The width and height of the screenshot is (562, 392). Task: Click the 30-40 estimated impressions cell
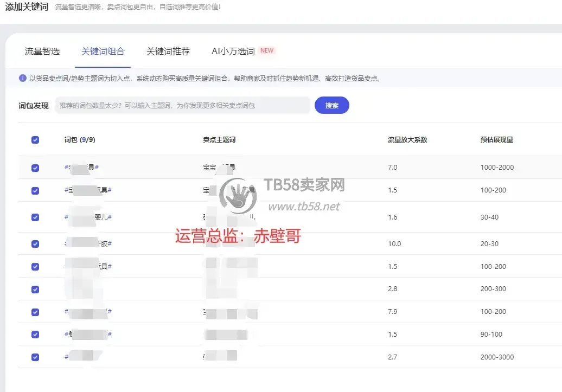[x=489, y=217]
